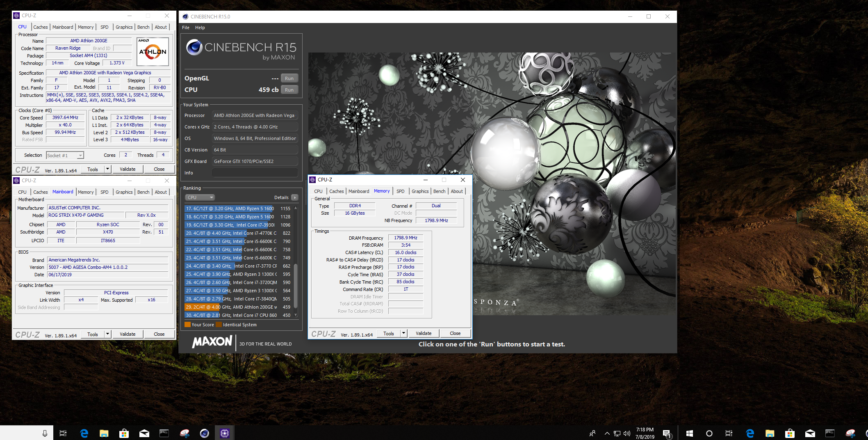Run the OpenGL test in Cinebench
The height and width of the screenshot is (440, 868).
[289, 78]
